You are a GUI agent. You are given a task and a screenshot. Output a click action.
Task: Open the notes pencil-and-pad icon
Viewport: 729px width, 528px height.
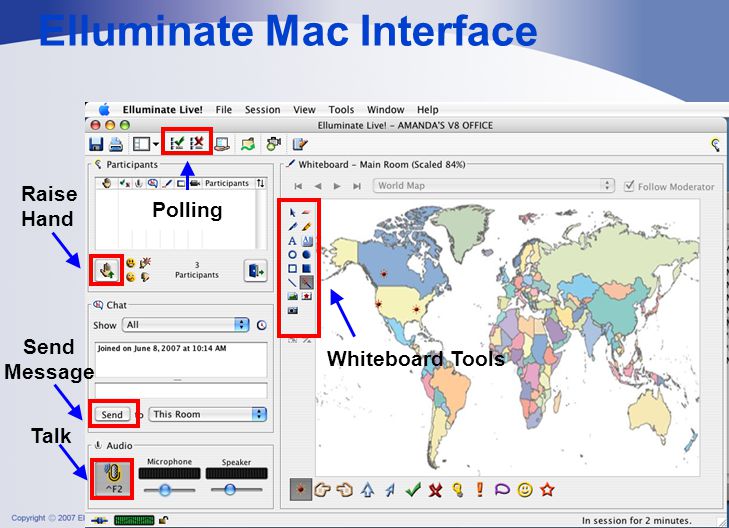pyautogui.click(x=300, y=144)
